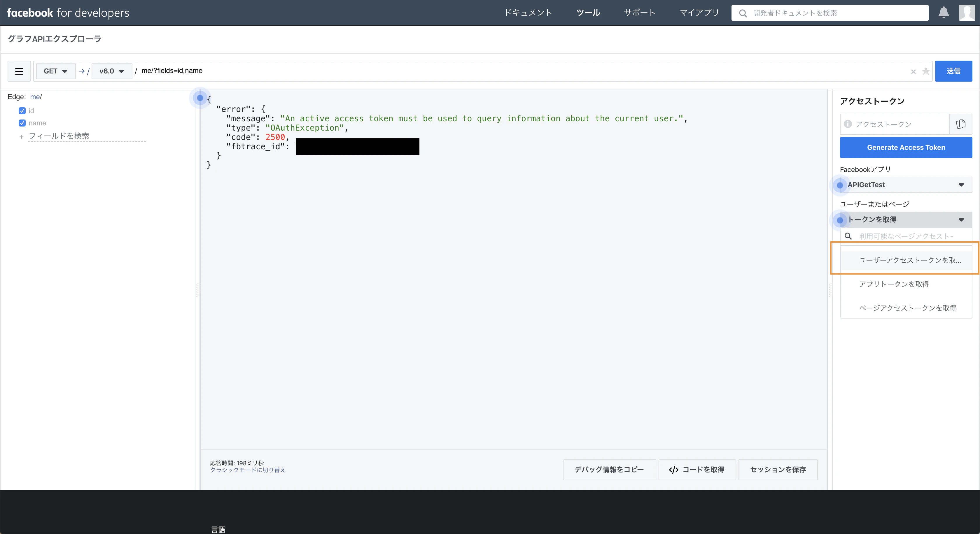The width and height of the screenshot is (980, 534).
Task: Select ページアクセストークンを取得 option
Action: click(906, 308)
